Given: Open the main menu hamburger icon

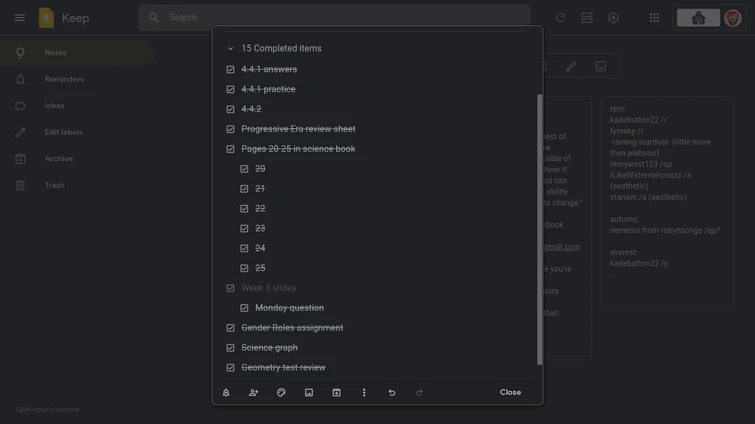Looking at the screenshot, I should tap(20, 18).
